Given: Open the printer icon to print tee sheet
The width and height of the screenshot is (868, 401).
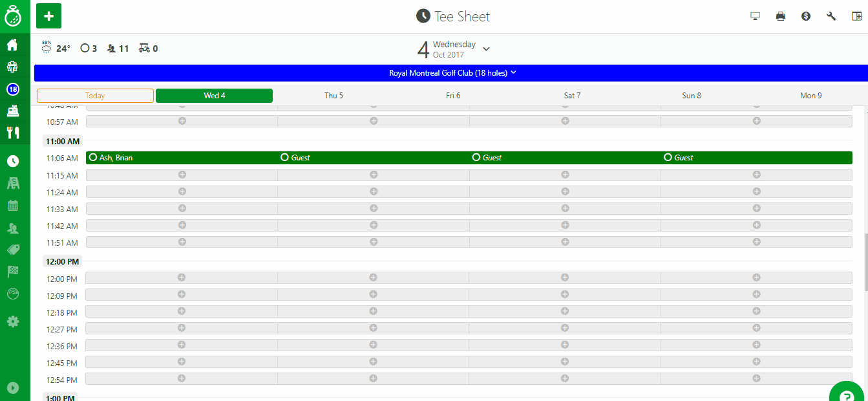Looking at the screenshot, I should (x=780, y=16).
